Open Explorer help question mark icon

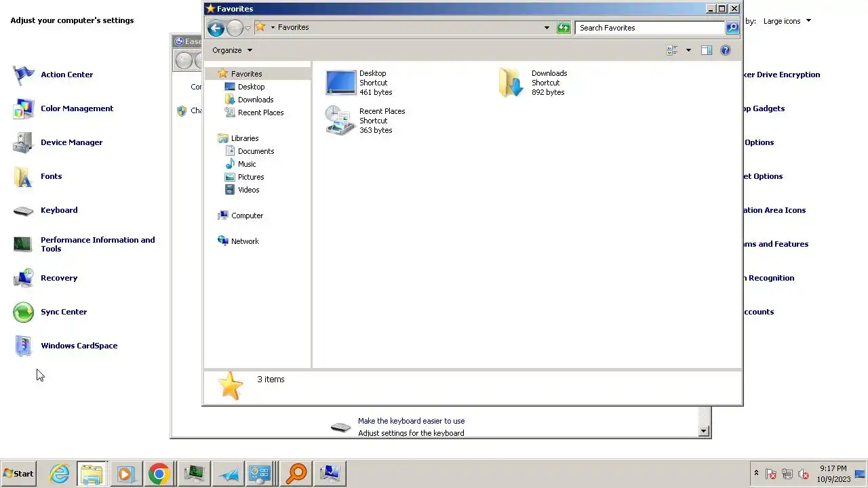click(x=726, y=50)
